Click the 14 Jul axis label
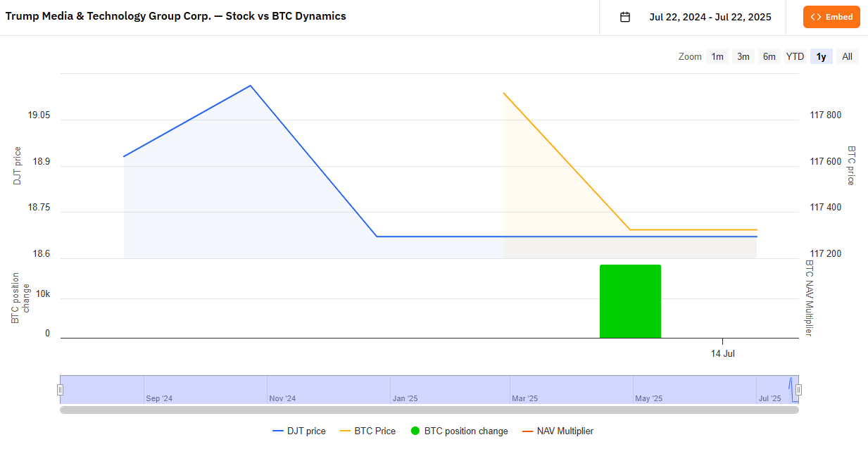Screen dimensions: 868x449 pyautogui.click(x=723, y=353)
